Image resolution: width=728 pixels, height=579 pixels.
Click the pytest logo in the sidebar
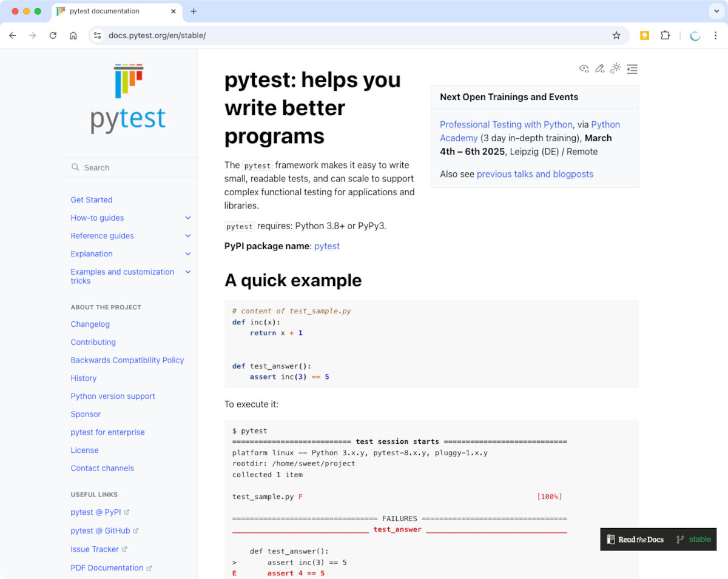pos(128,98)
